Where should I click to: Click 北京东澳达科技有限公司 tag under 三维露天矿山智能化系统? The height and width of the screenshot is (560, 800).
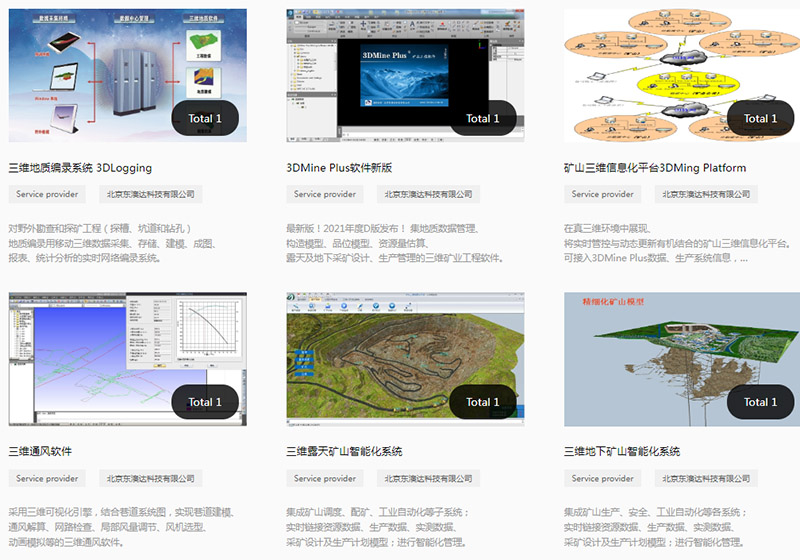428,478
